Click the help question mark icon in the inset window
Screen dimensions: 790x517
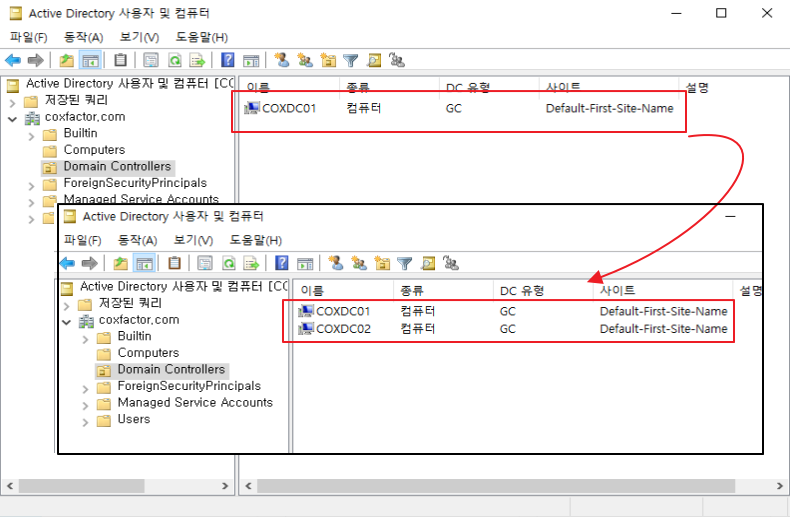point(282,263)
